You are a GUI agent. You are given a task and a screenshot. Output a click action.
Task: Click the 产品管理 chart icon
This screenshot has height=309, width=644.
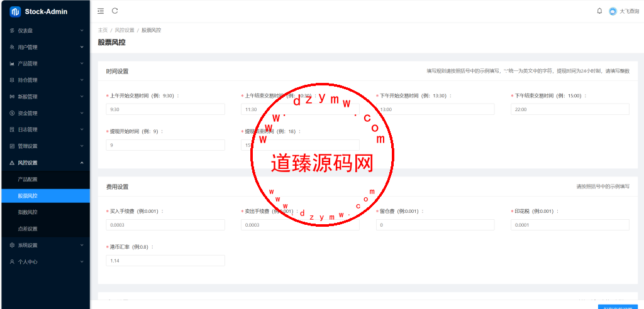(12, 63)
